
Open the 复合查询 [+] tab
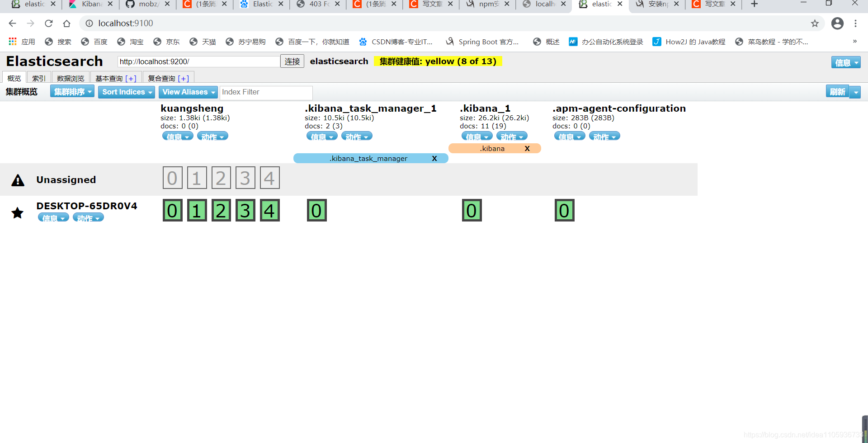[x=168, y=78]
